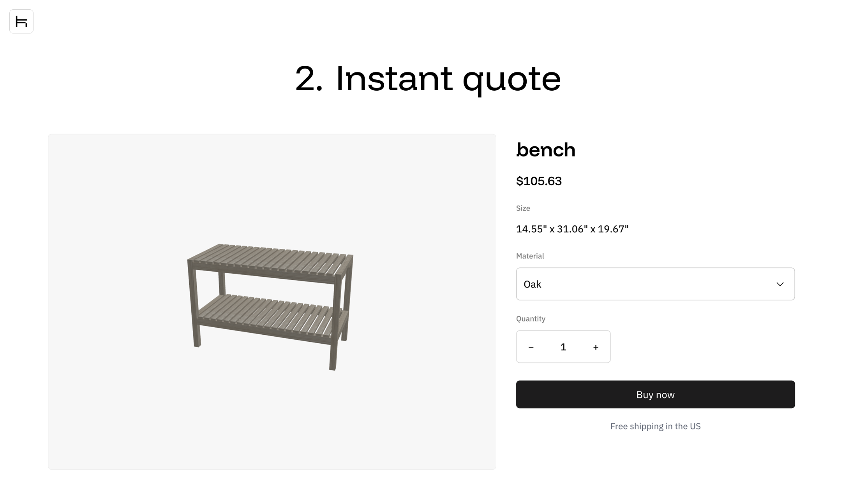Screen dimensions: 843x504
Task: Click the 2. Instant quote heading
Action: point(428,79)
